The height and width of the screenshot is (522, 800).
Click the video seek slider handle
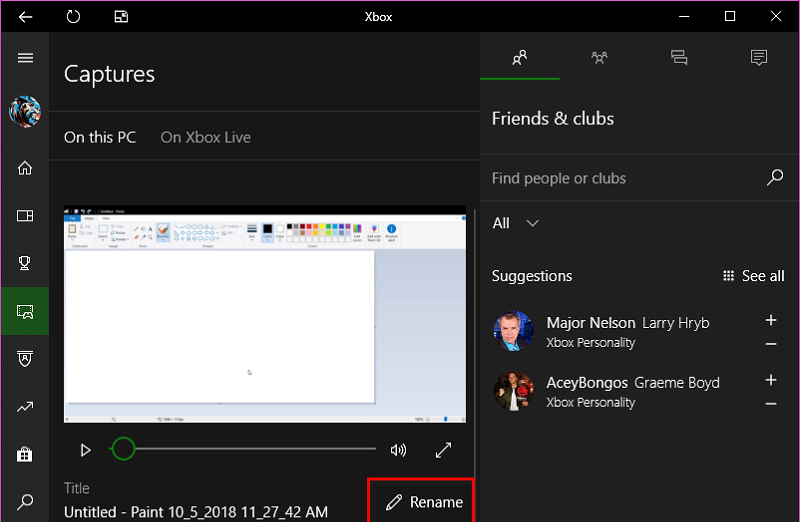click(x=123, y=449)
